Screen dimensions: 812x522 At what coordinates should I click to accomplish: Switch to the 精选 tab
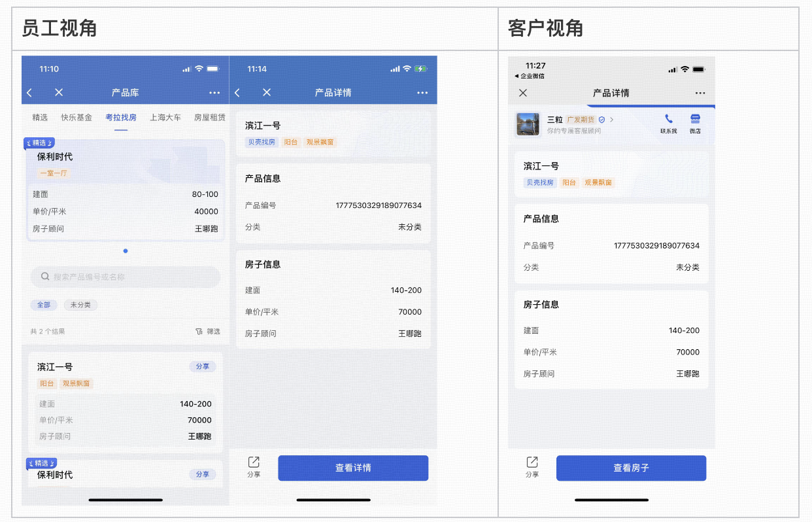pyautogui.click(x=40, y=118)
